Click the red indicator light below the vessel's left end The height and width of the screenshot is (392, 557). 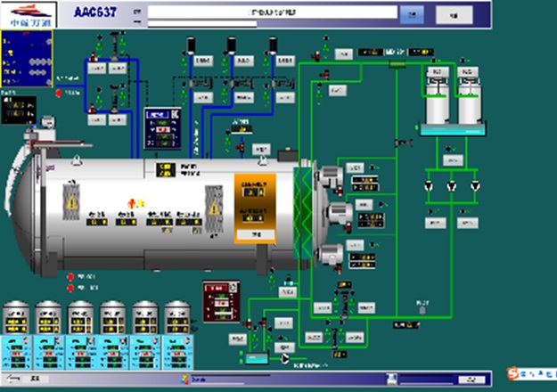[70, 276]
